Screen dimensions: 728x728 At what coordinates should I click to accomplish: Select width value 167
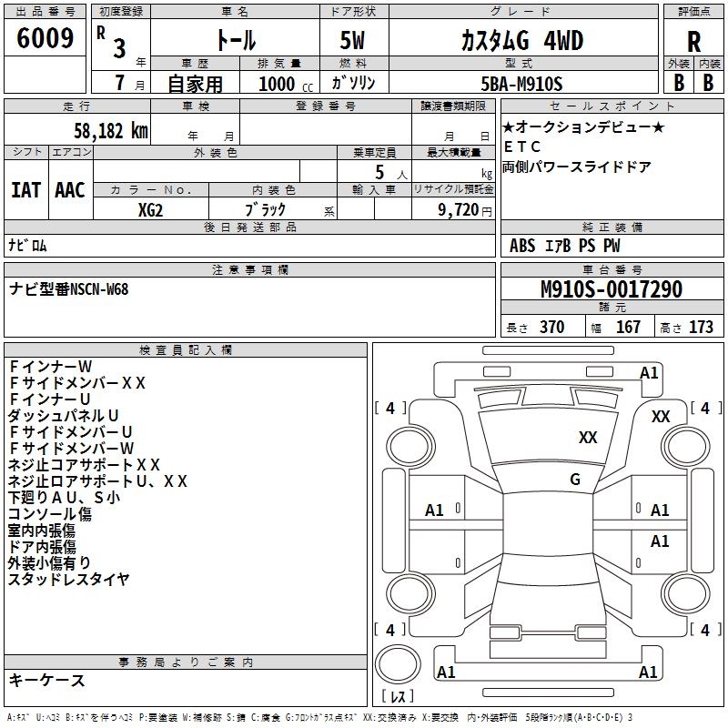628,327
